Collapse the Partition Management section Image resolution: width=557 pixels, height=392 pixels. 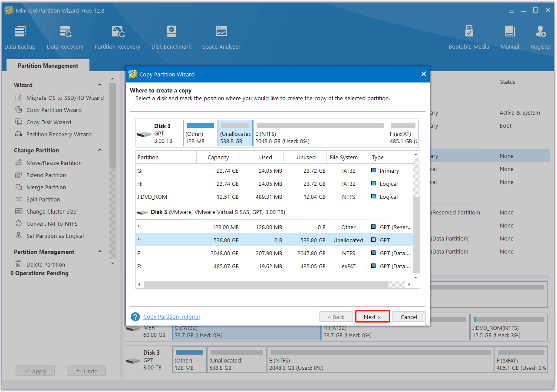tap(100, 252)
